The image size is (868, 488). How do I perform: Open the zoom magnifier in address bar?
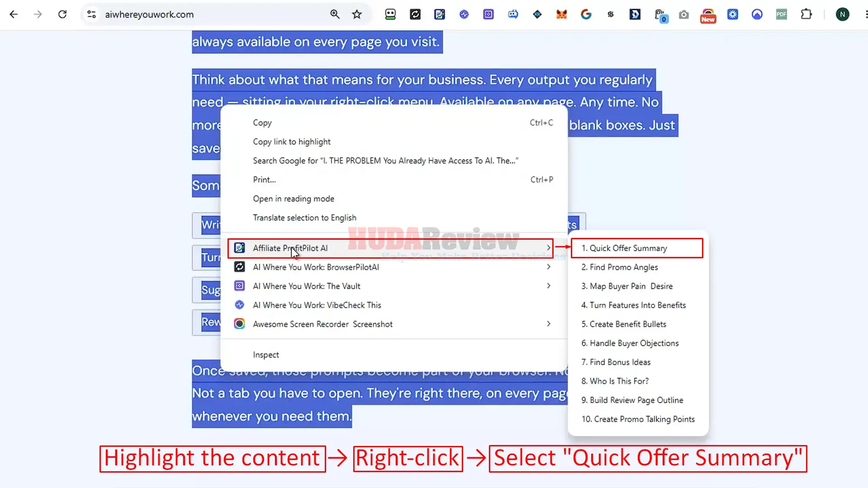coord(335,14)
